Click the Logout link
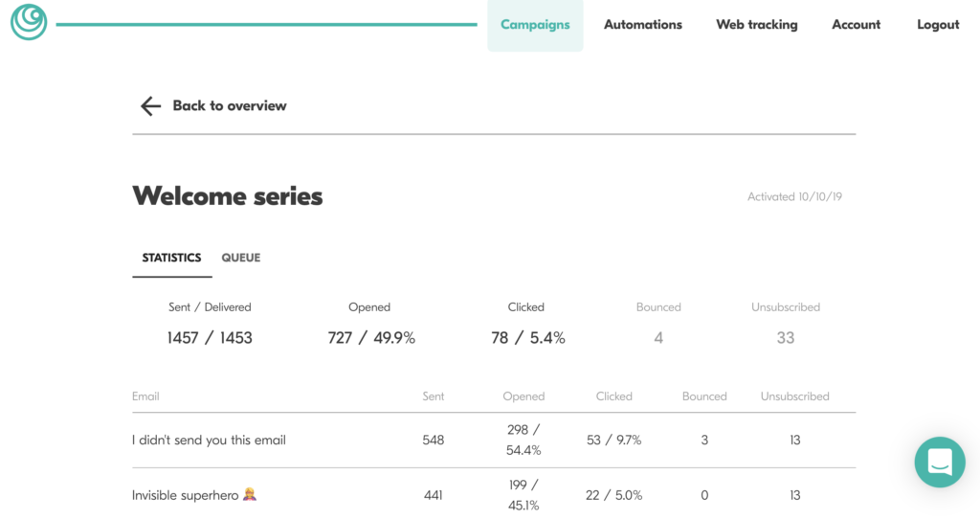Image resolution: width=980 pixels, height=520 pixels. coord(938,25)
